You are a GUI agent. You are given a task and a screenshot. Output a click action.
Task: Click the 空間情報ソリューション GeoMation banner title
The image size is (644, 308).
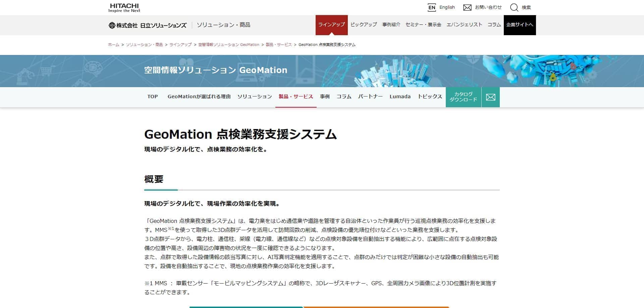pyautogui.click(x=216, y=70)
